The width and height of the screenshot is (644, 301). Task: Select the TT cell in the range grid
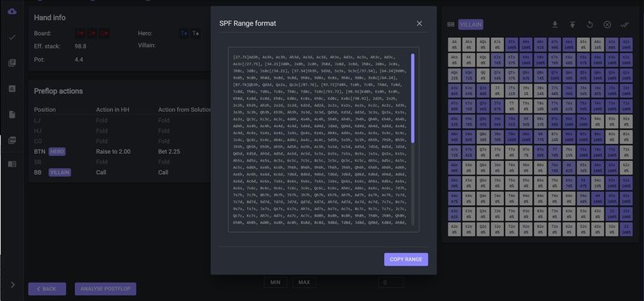coord(512,106)
